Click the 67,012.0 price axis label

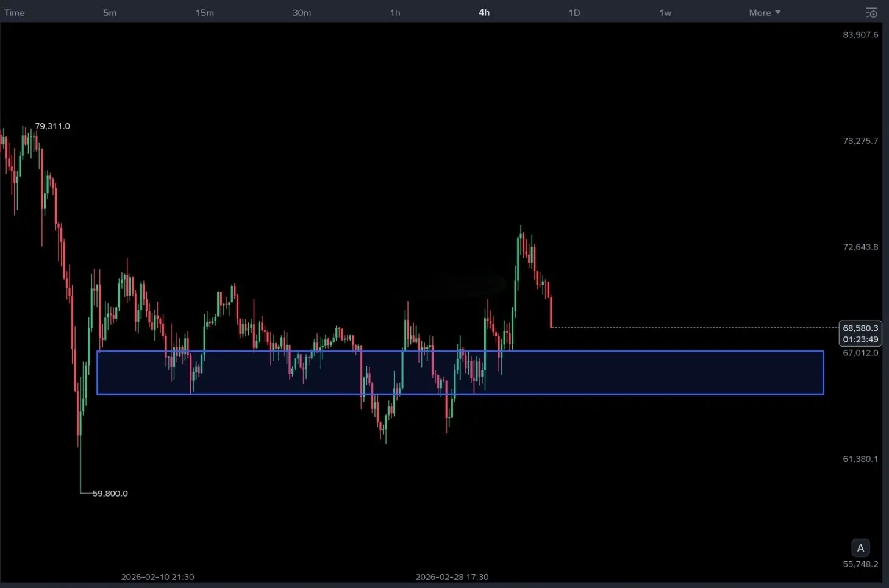click(860, 353)
